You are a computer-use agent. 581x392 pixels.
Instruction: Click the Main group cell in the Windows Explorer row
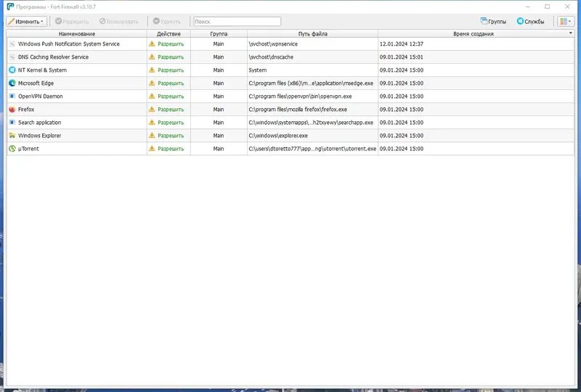[219, 136]
